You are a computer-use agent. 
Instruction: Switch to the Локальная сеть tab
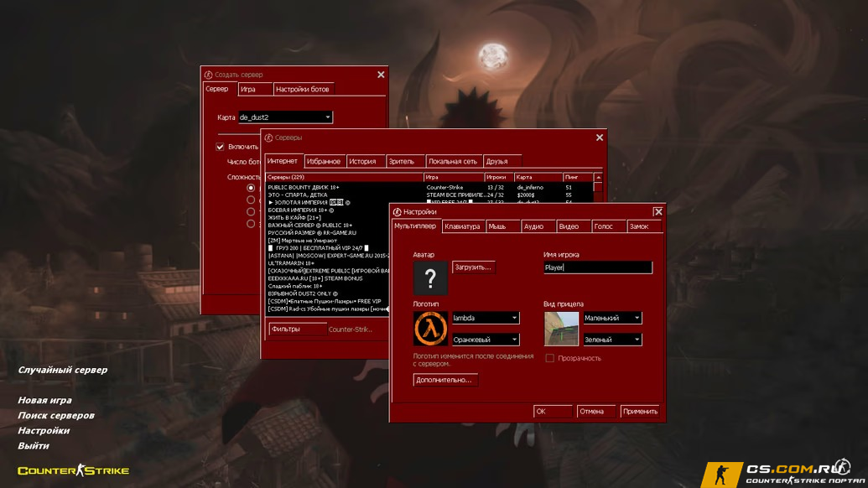453,162
